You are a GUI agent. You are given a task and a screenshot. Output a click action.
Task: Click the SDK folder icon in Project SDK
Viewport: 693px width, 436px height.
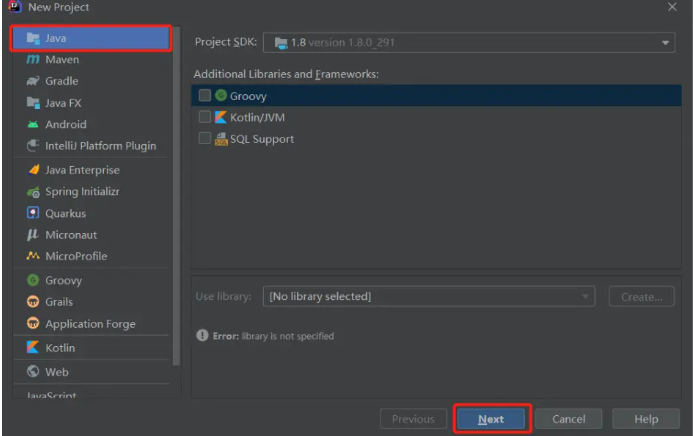pyautogui.click(x=281, y=43)
